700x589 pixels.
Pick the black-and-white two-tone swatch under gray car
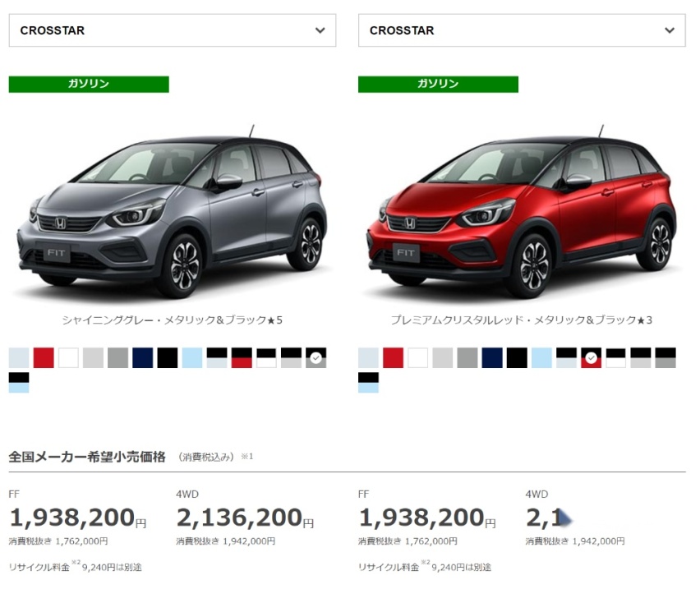click(x=266, y=358)
